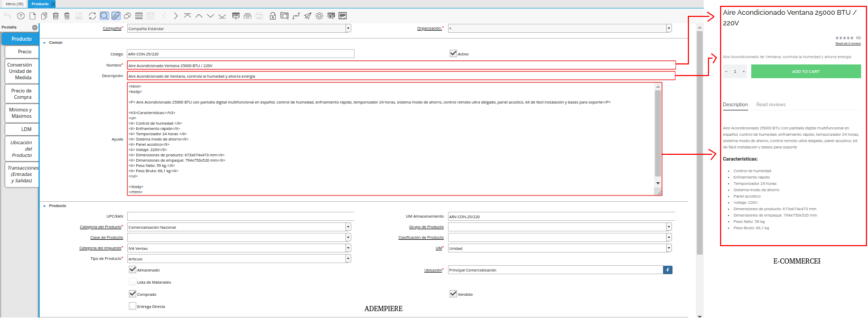The height and width of the screenshot is (318, 868).
Task: Open the Find record magnifier icon
Action: tap(105, 16)
